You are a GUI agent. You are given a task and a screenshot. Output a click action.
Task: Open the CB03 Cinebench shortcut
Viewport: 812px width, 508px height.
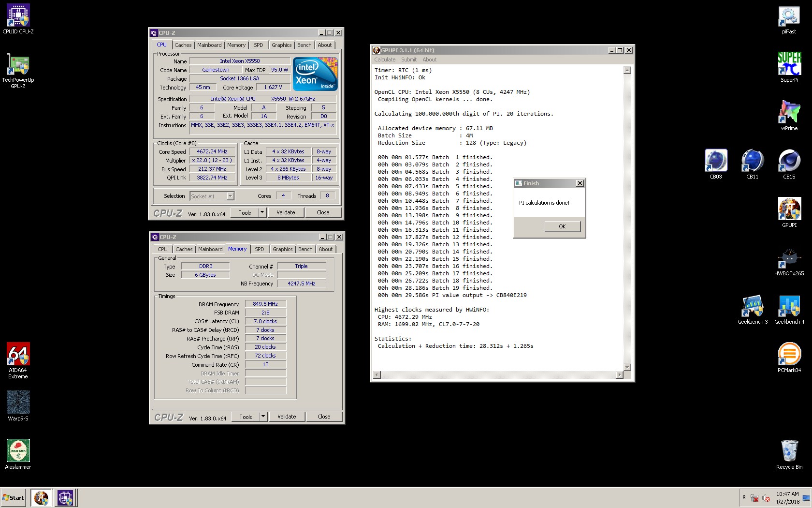point(715,164)
